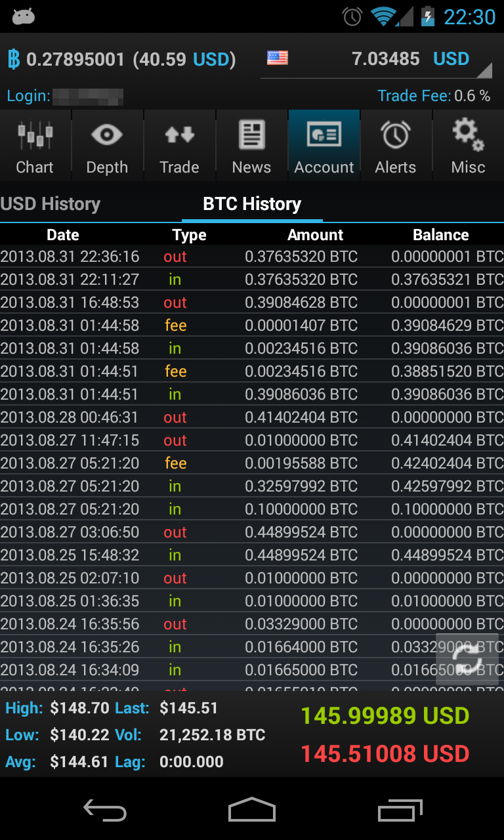Tap the green 145.99989 USD price
The width and height of the screenshot is (504, 840).
385,716
